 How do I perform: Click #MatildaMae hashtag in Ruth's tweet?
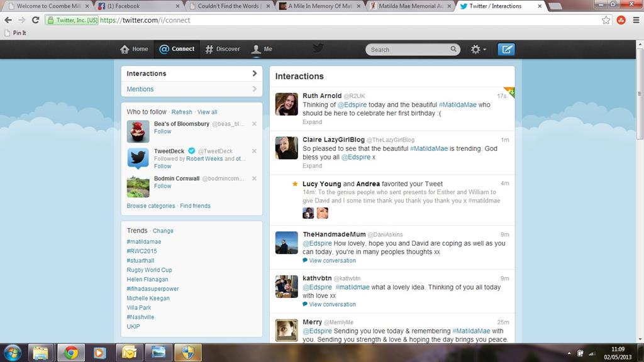458,105
